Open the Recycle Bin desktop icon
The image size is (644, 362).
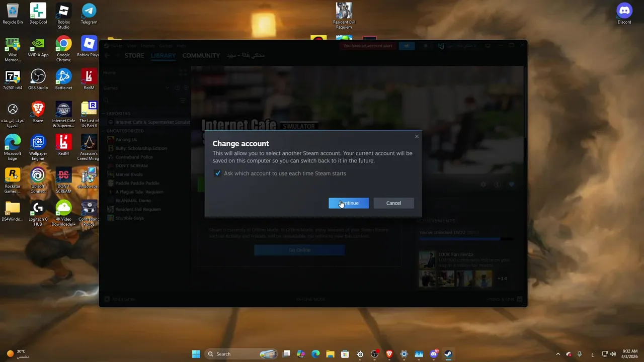pos(13,14)
